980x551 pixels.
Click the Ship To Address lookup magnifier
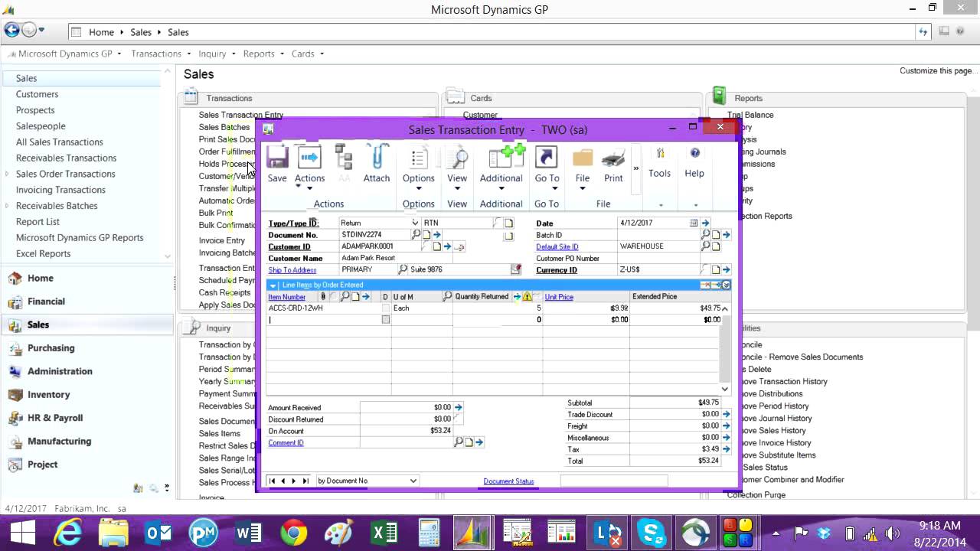(x=403, y=269)
